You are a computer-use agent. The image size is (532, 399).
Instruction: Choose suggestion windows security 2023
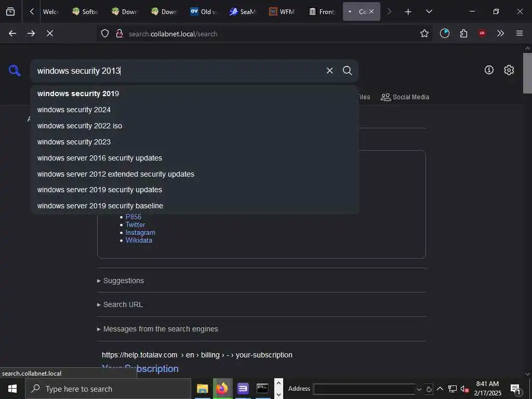point(195,142)
